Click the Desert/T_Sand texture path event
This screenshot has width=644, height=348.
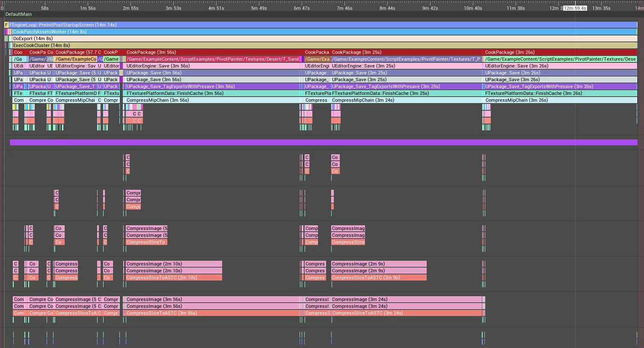[212, 59]
